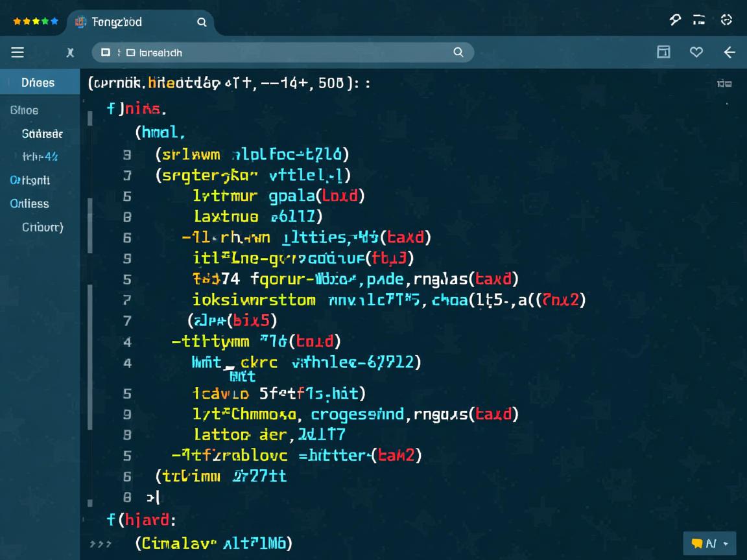The width and height of the screenshot is (747, 560).
Task: Open the dropdown arrow on bottom-right button
Action: [x=726, y=544]
